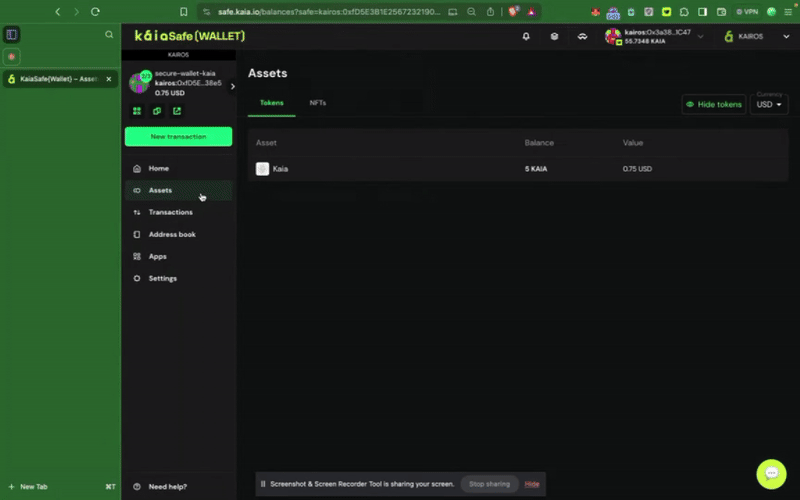Open Brave Shields lion icon

(x=513, y=11)
